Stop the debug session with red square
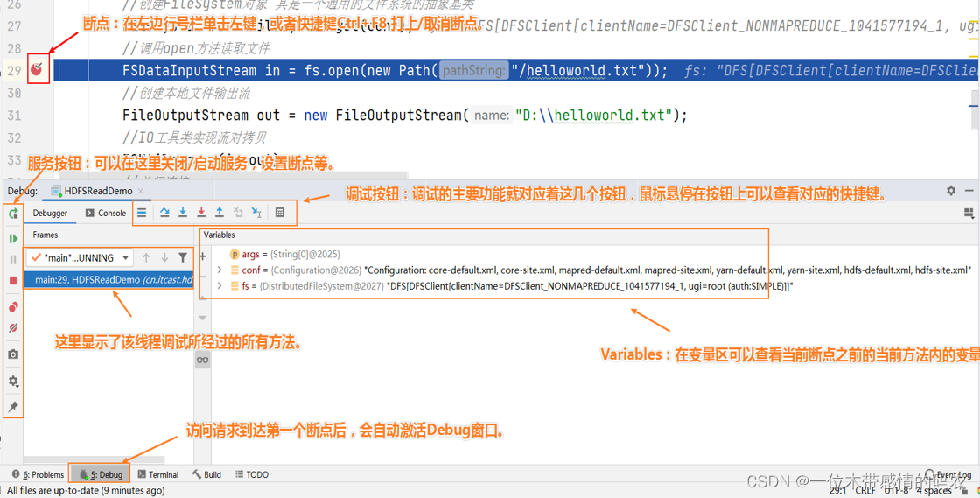Viewport: 980px width, 498px height. click(13, 281)
